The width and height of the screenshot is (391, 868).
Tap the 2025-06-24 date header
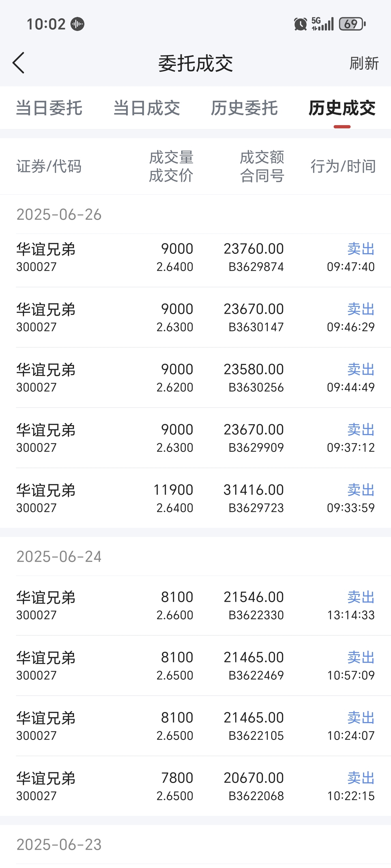tap(59, 557)
